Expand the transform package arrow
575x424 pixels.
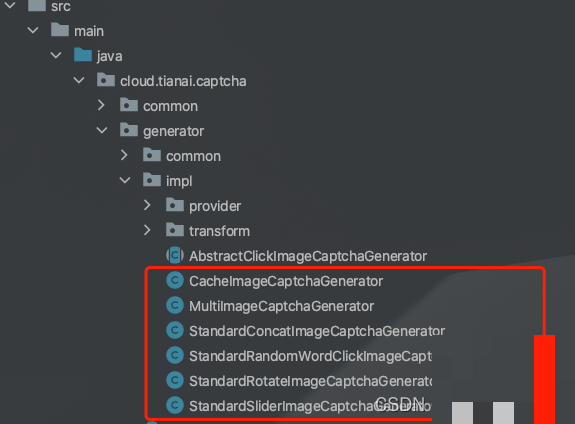147,230
